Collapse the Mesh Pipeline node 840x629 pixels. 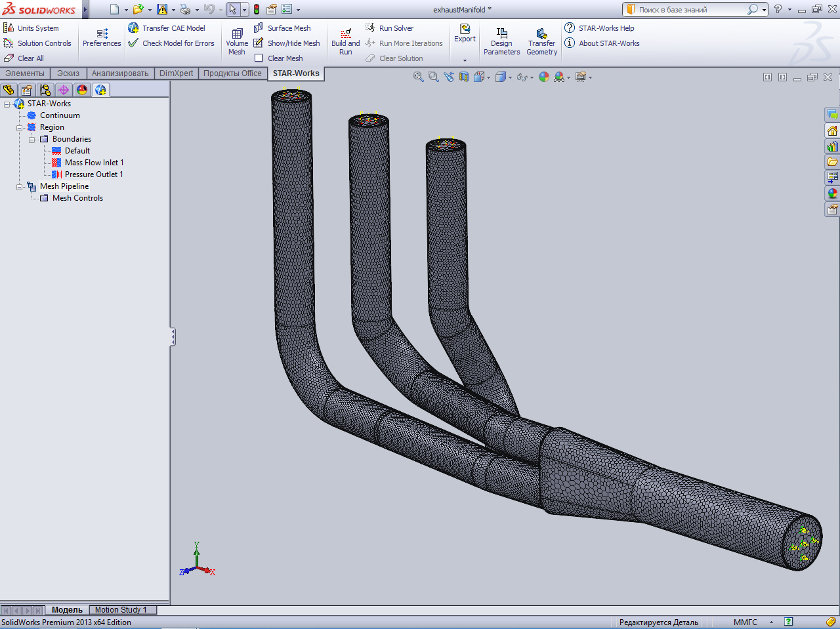click(x=20, y=187)
